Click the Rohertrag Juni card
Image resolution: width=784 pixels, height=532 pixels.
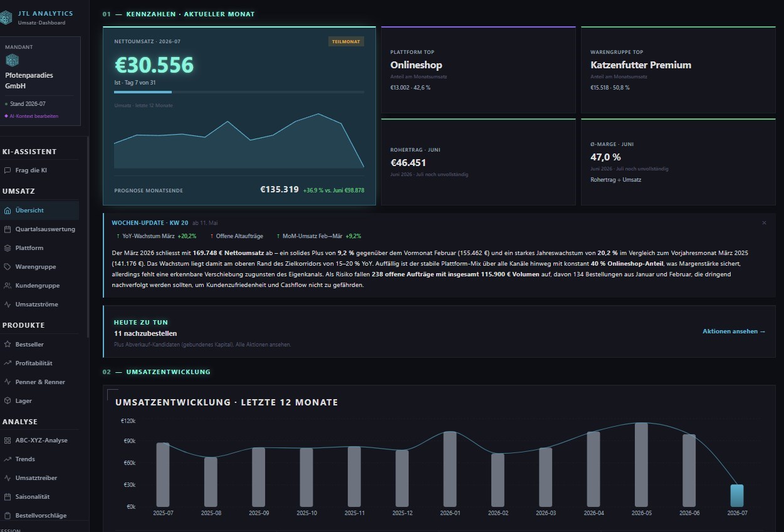click(478, 162)
